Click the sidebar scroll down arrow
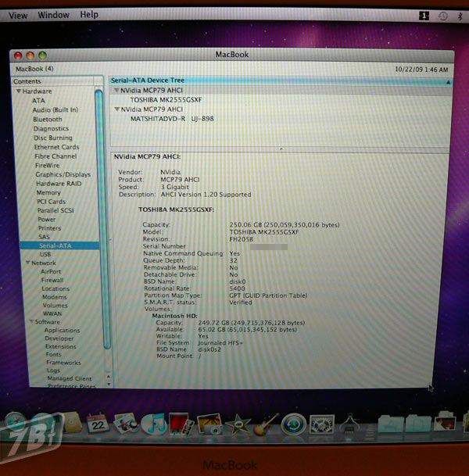The height and width of the screenshot is (476, 469). click(x=109, y=385)
